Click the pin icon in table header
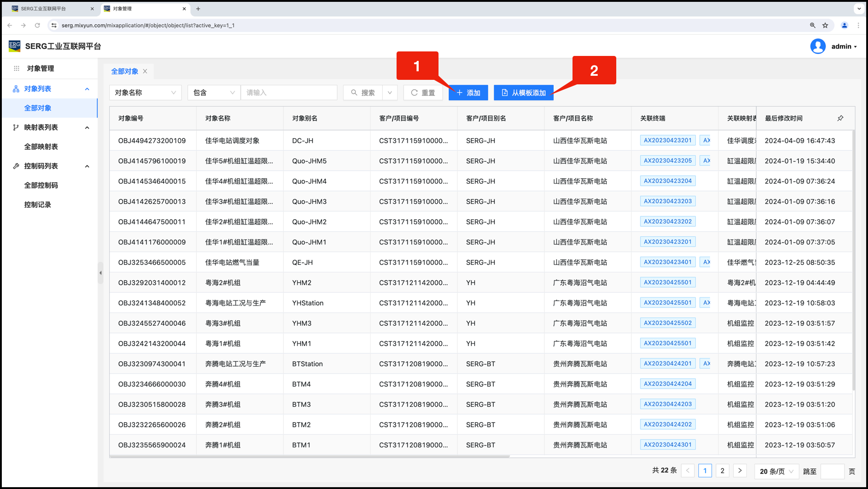868x489 pixels. [840, 118]
